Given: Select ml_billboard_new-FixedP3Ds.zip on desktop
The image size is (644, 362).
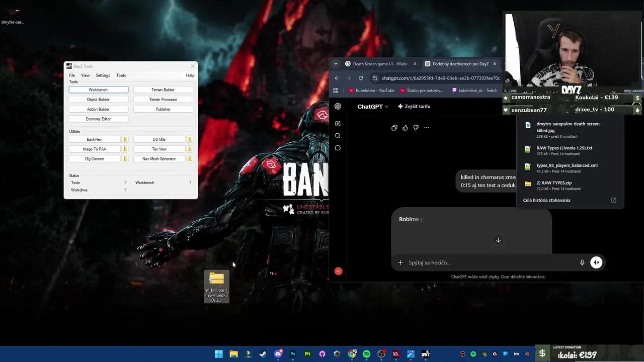Looking at the screenshot, I should tap(216, 287).
